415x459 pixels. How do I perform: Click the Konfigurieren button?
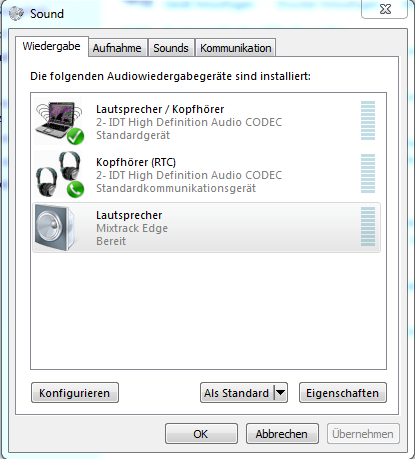(75, 393)
